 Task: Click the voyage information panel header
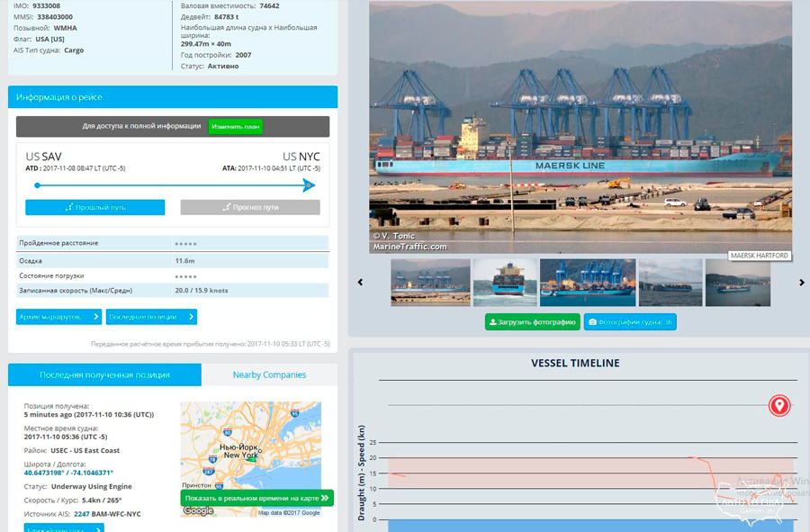point(173,96)
